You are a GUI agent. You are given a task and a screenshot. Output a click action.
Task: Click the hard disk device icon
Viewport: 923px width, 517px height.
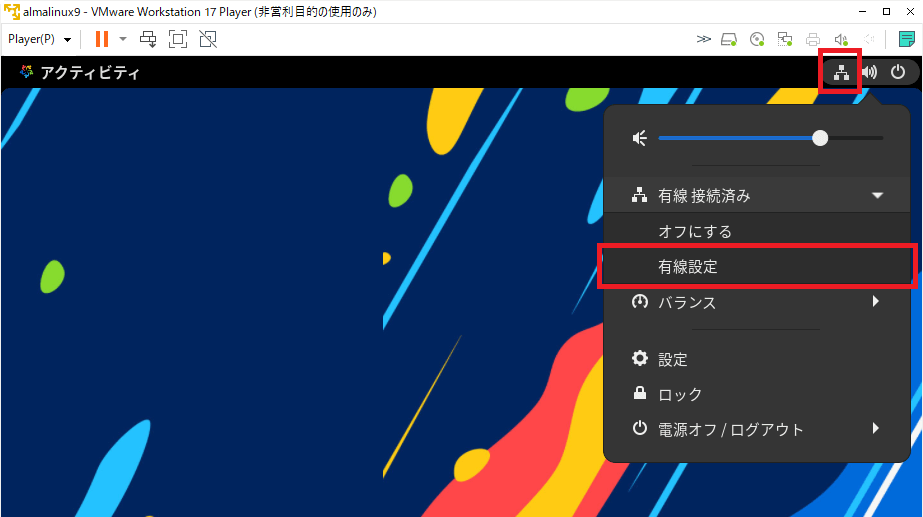[729, 40]
